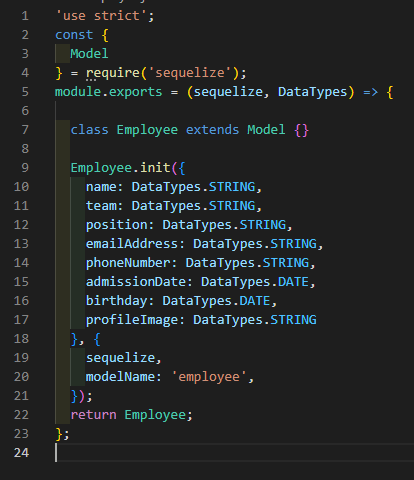Click the 'const' keyword on line 2
The width and height of the screenshot is (414, 480).
(x=74, y=35)
